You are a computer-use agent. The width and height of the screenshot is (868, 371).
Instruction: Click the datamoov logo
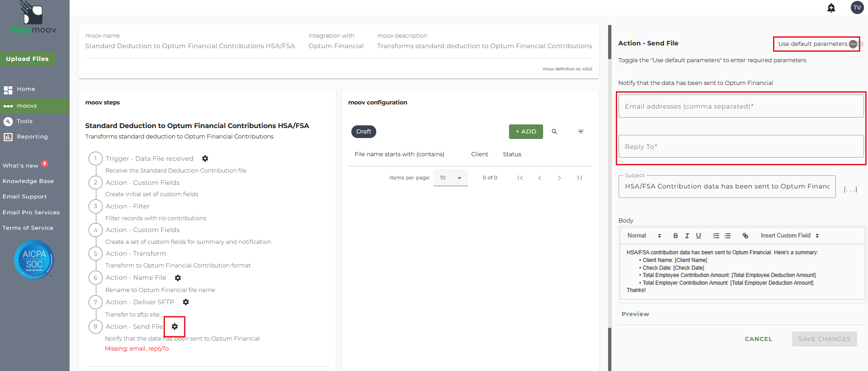[x=33, y=18]
